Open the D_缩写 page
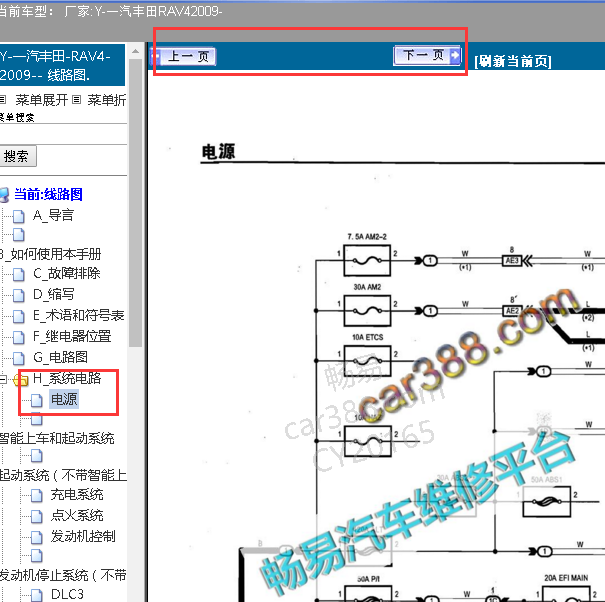Image resolution: width=605 pixels, height=602 pixels. (53, 294)
